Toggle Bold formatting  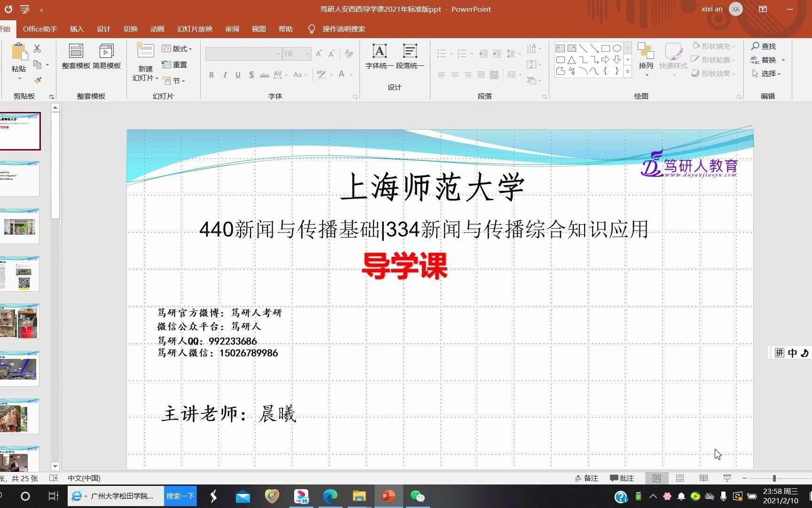coord(211,75)
